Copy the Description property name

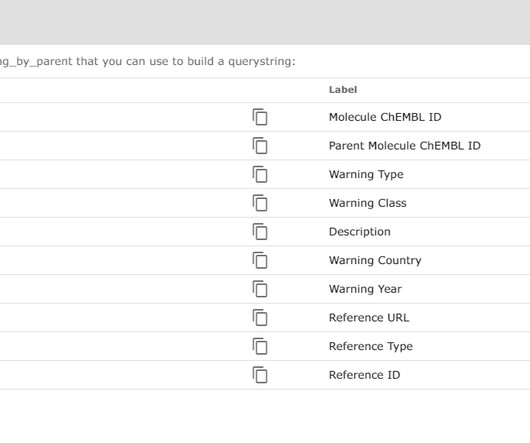tap(260, 232)
